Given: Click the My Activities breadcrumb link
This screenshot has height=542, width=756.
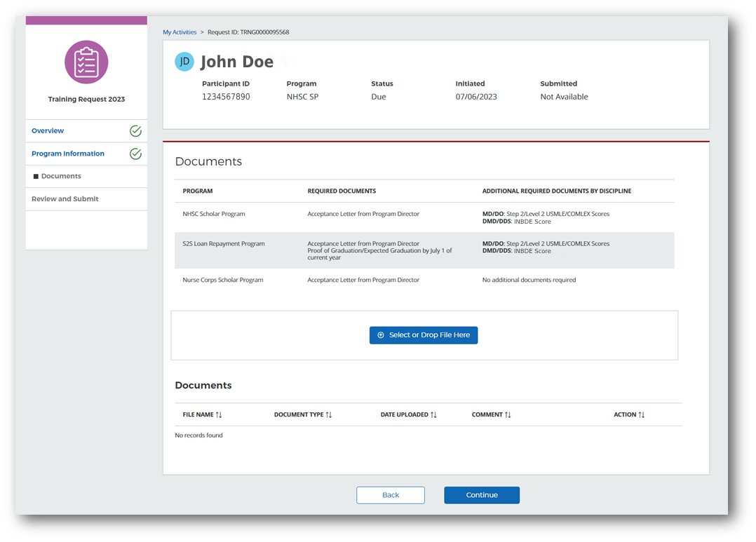Looking at the screenshot, I should [x=180, y=32].
